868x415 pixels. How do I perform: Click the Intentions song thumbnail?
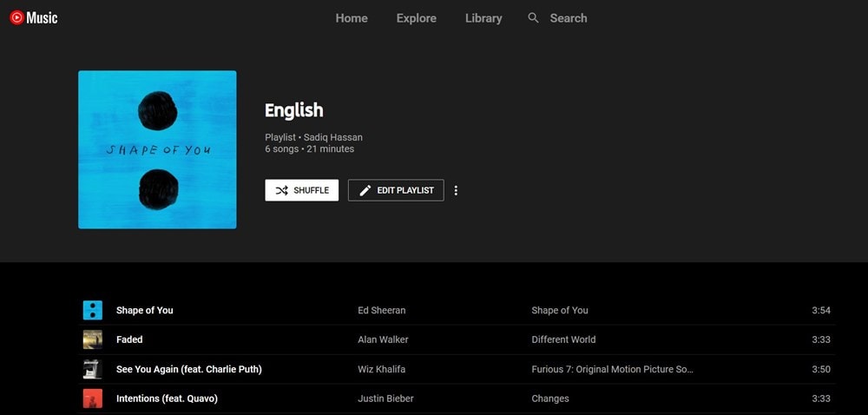93,399
